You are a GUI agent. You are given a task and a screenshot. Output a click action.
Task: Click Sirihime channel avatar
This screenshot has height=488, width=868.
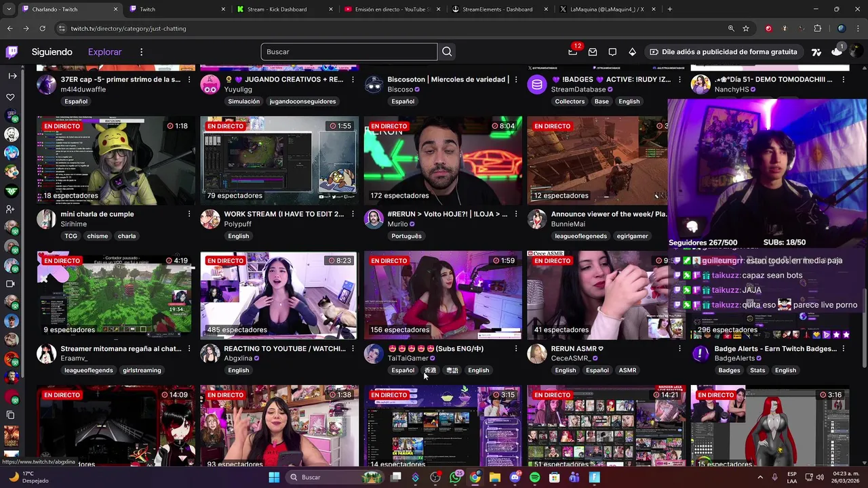[46, 219]
